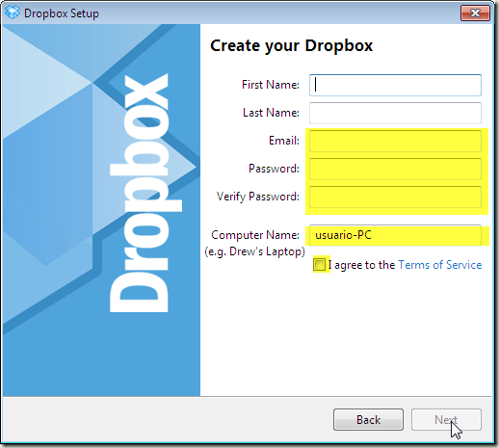Click the Computer Name label
The height and width of the screenshot is (448, 499).
coord(255,235)
